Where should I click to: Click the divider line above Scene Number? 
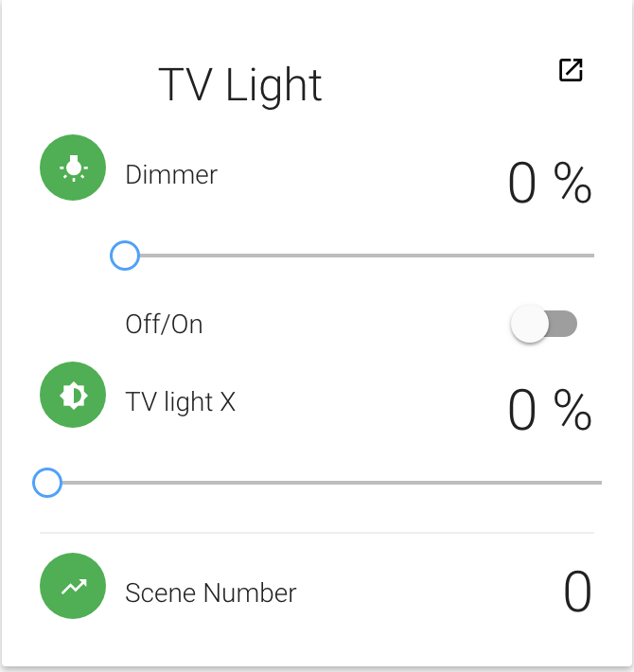point(317,533)
